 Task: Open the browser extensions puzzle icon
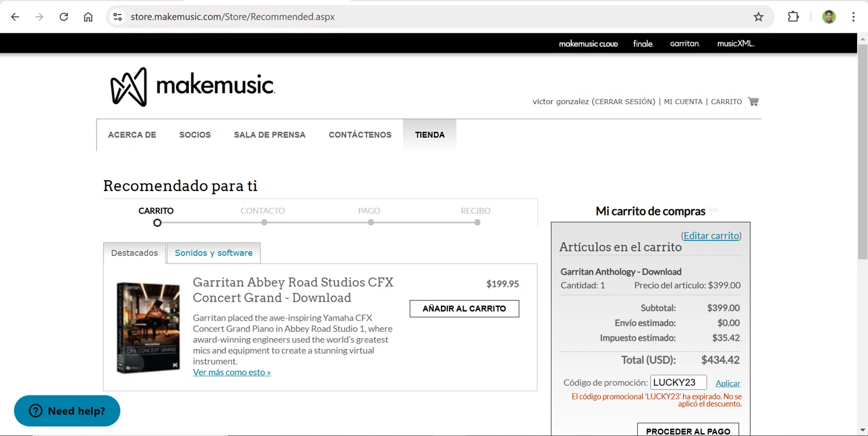point(793,17)
